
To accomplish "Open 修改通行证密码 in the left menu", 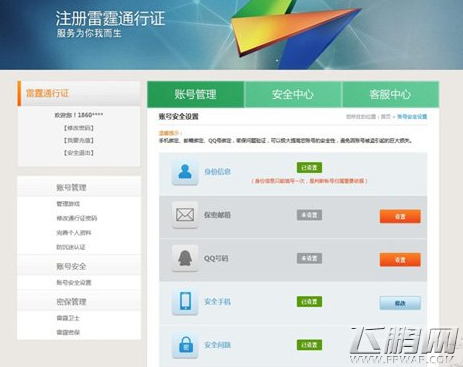I will (77, 218).
